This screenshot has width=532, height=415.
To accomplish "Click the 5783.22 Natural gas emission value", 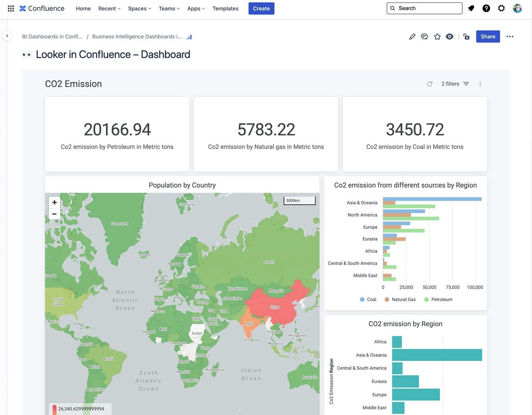I will tap(266, 130).
